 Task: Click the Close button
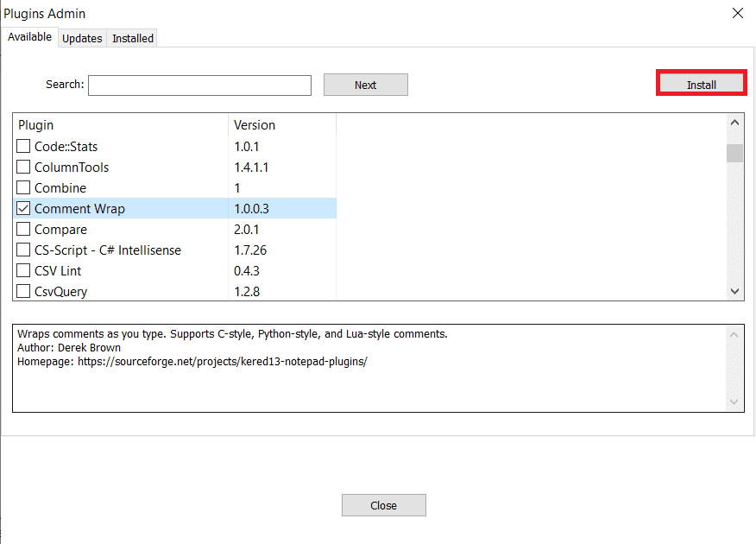[383, 504]
